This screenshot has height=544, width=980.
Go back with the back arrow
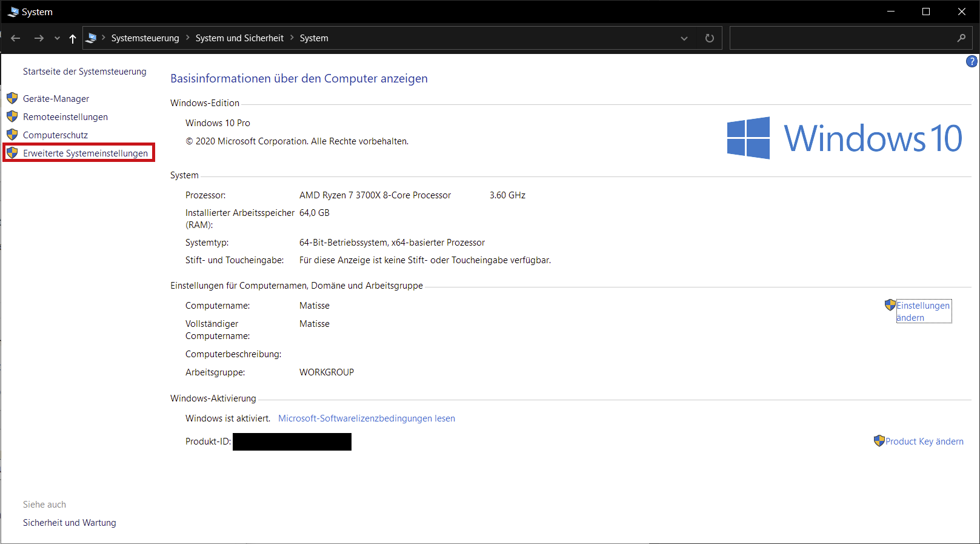(x=16, y=38)
